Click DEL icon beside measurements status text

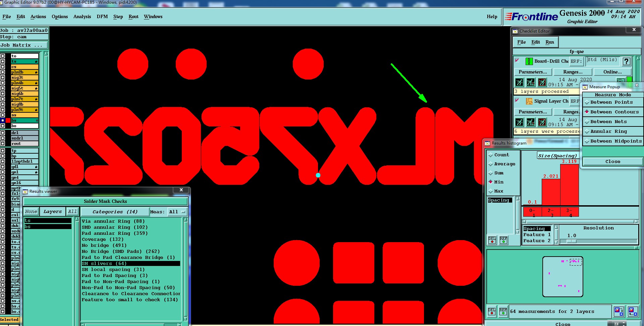pos(492,312)
